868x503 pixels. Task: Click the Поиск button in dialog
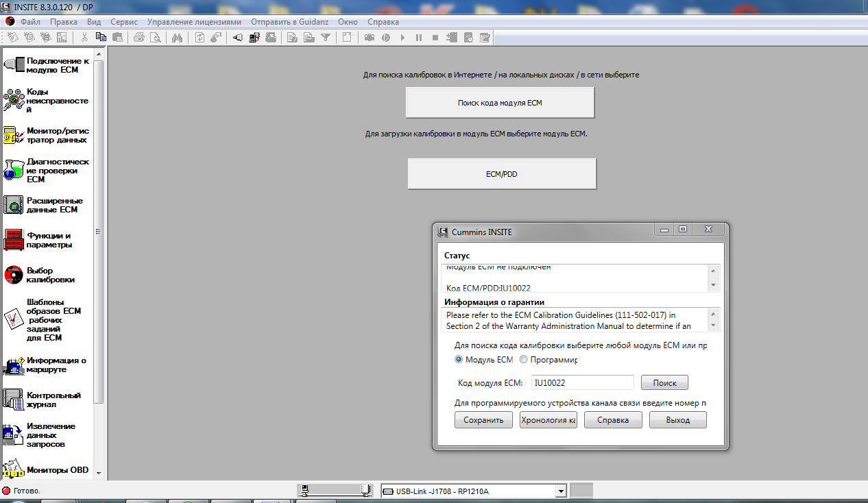tap(664, 383)
